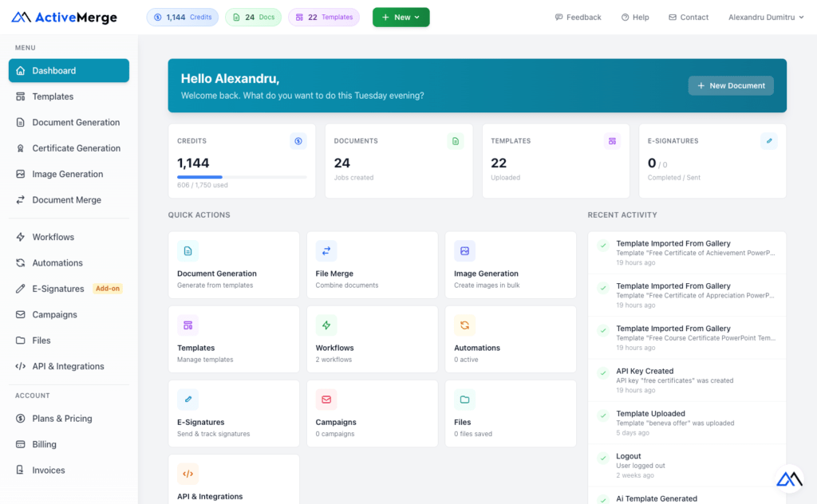Open the Certificate of Achievement activity entry
The image size is (817, 504).
point(687,253)
